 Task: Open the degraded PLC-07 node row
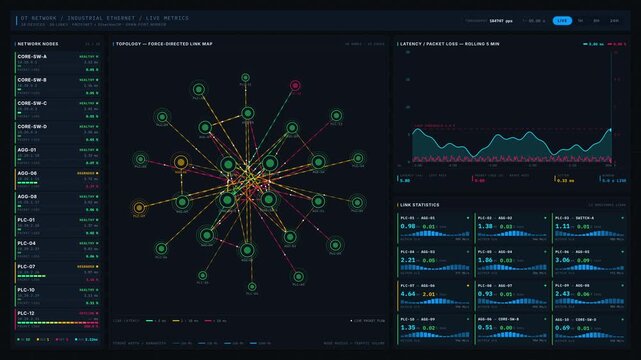click(x=57, y=272)
